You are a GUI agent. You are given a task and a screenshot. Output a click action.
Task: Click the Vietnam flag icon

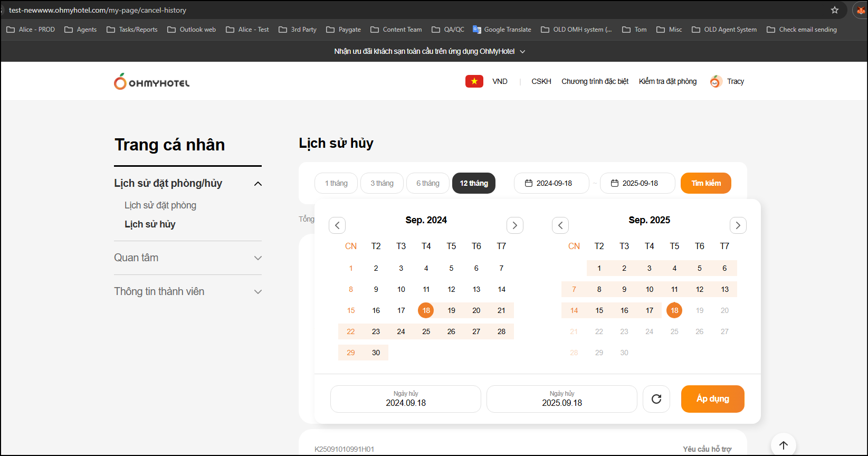(x=474, y=81)
